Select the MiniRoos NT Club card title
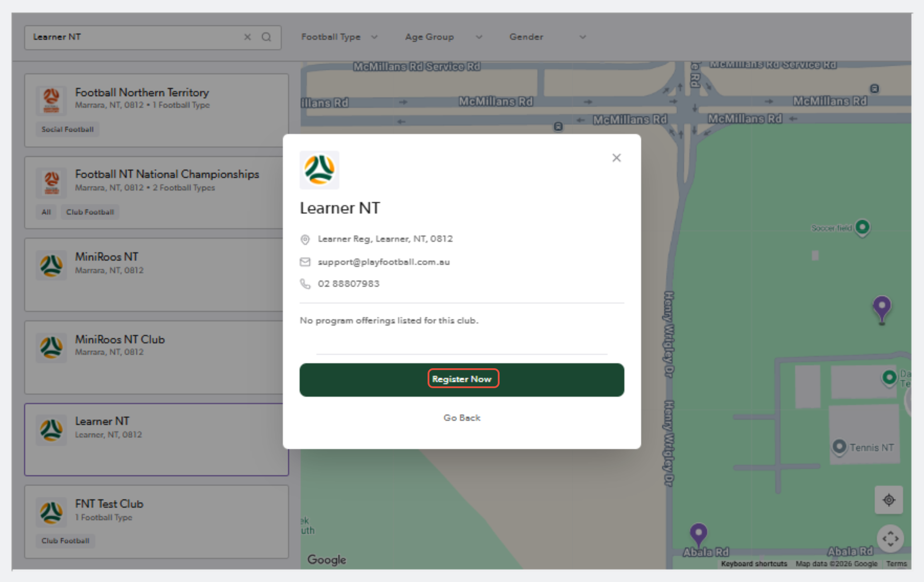Viewport: 924px width, 582px height. (x=120, y=339)
